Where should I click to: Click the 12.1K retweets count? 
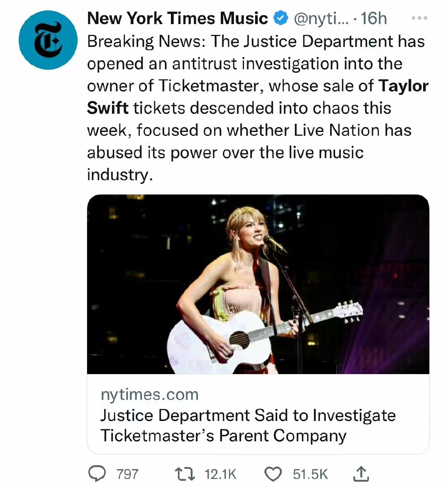pos(220,474)
